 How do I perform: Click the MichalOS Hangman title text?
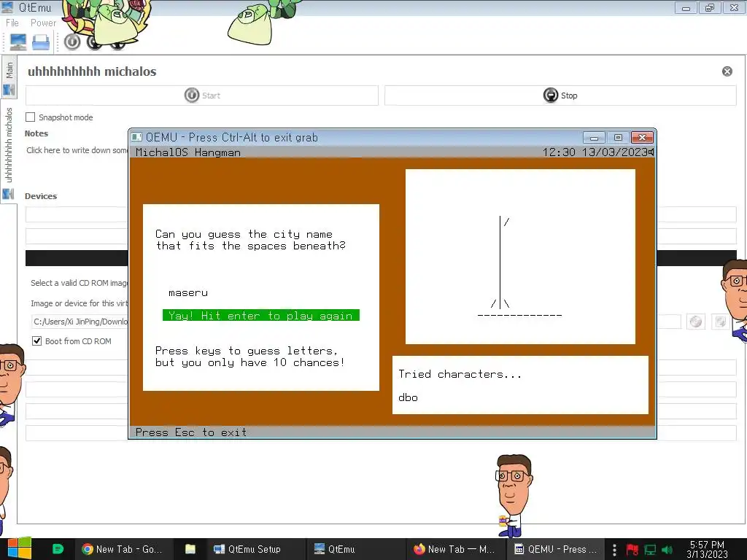pyautogui.click(x=188, y=152)
